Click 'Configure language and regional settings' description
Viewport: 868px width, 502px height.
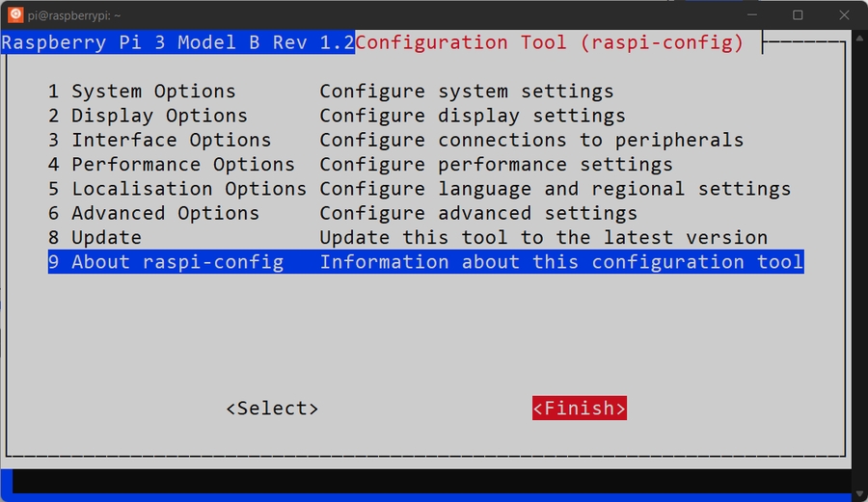(x=556, y=189)
